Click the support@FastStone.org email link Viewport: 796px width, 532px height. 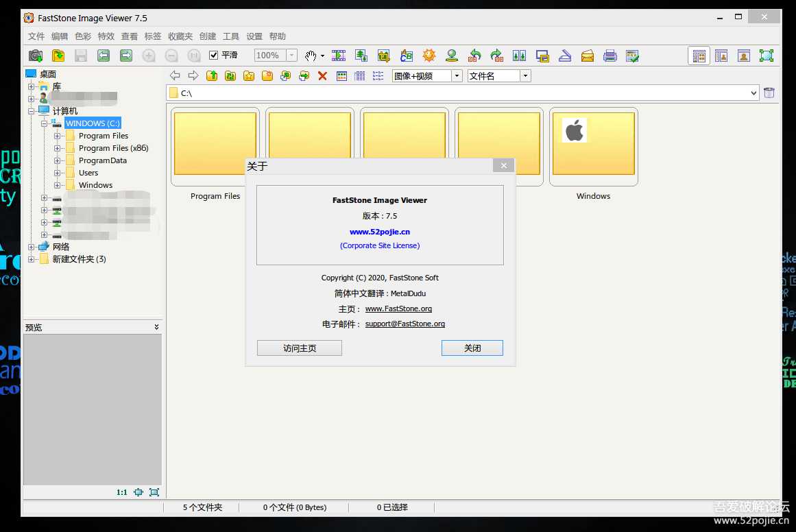405,324
